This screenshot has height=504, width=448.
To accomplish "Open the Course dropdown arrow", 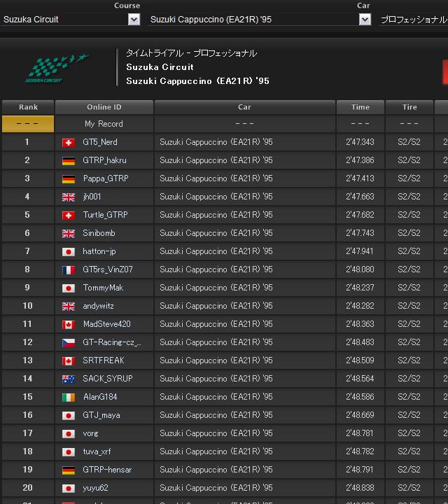I will click(134, 20).
